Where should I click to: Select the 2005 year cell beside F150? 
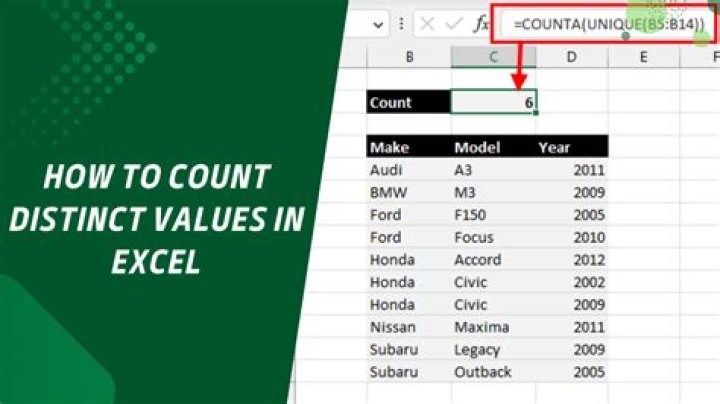click(572, 215)
